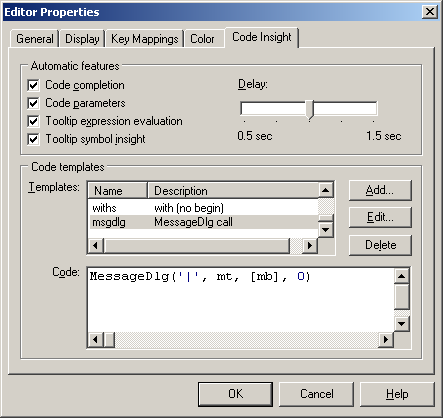This screenshot has width=443, height=418.
Task: Click down arrow of templates list scrollbar
Action: tap(326, 230)
